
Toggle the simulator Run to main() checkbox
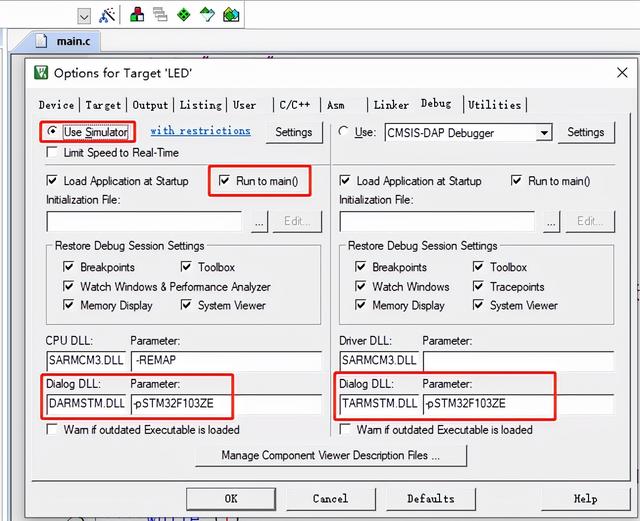[x=225, y=181]
